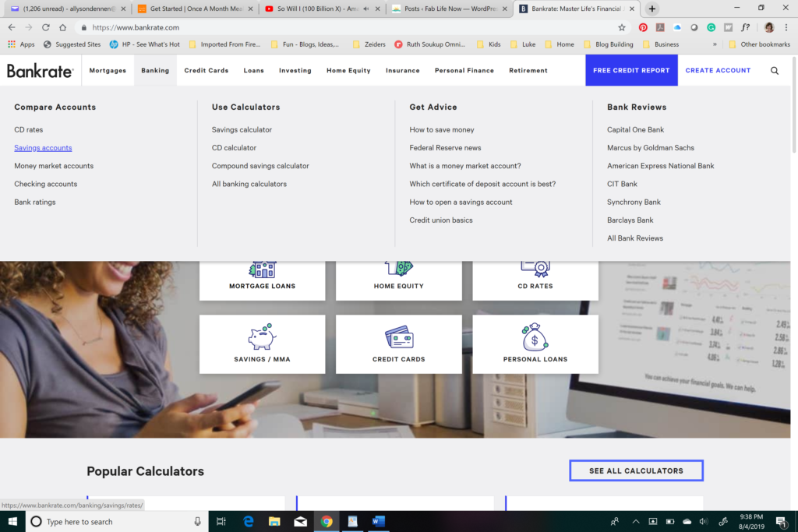Open the Apps bookmarks shortcut
This screenshot has width=798, height=532.
(21, 44)
